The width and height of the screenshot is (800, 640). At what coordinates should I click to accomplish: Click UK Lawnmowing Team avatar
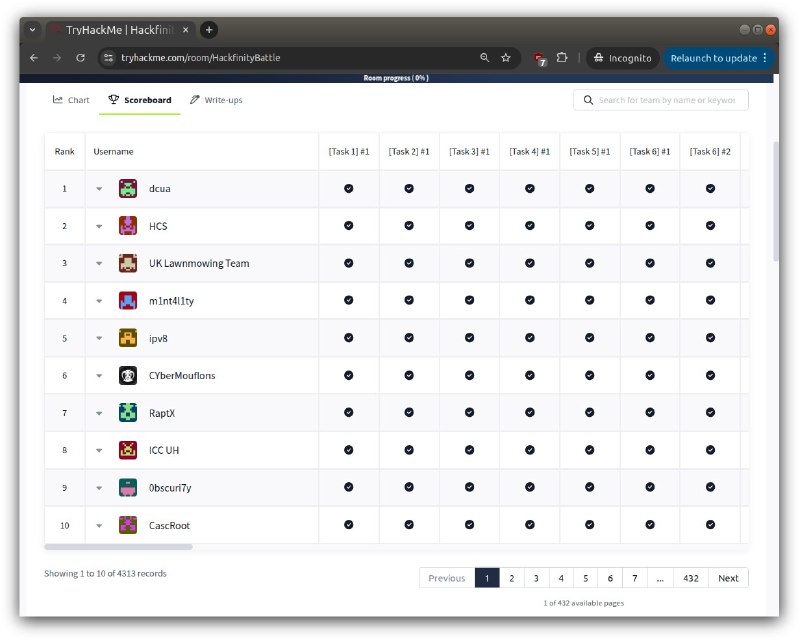128,263
